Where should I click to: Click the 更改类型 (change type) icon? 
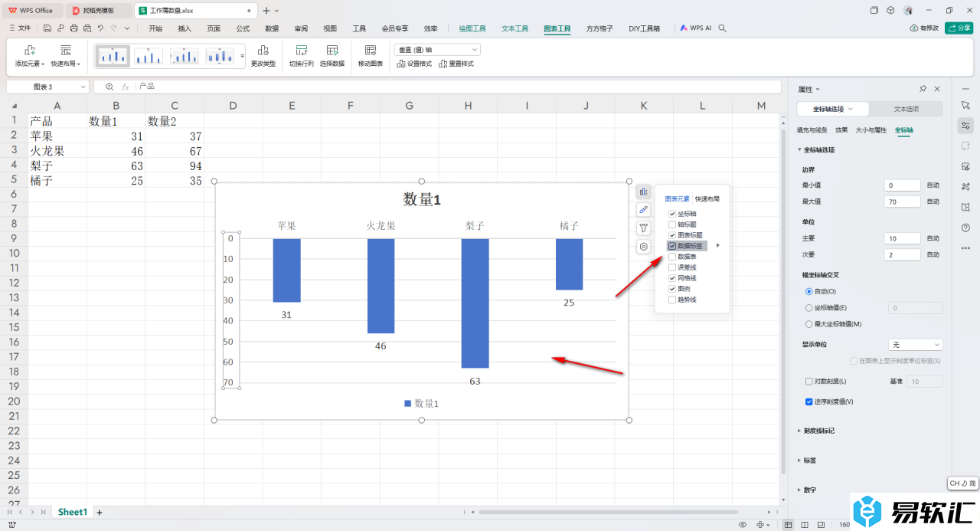(263, 50)
